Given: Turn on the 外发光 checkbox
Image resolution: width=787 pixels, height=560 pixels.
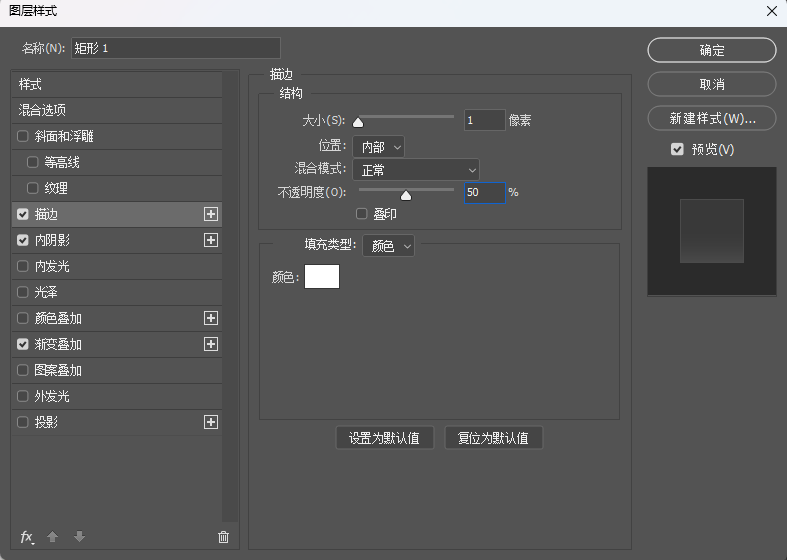Looking at the screenshot, I should [23, 396].
